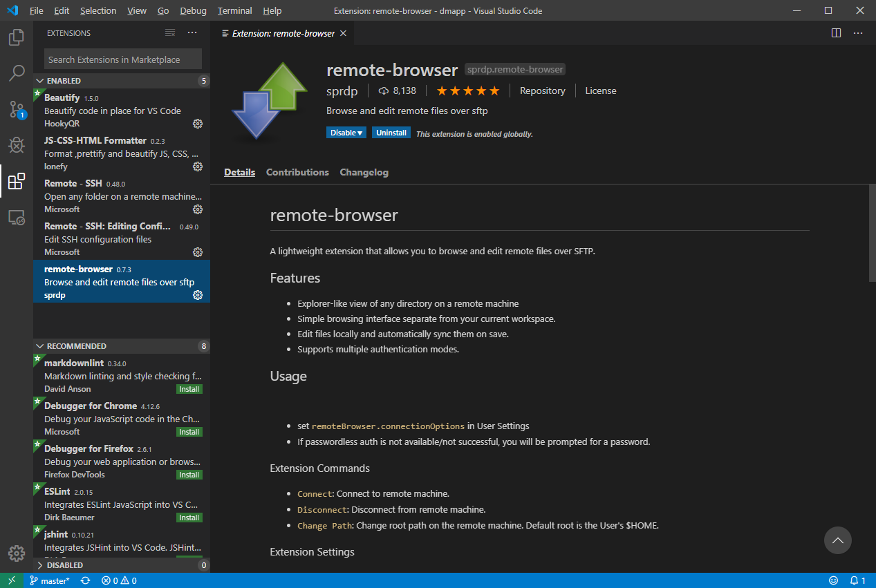Open manage gear for remote-browser extension
The image size is (876, 588).
click(198, 295)
